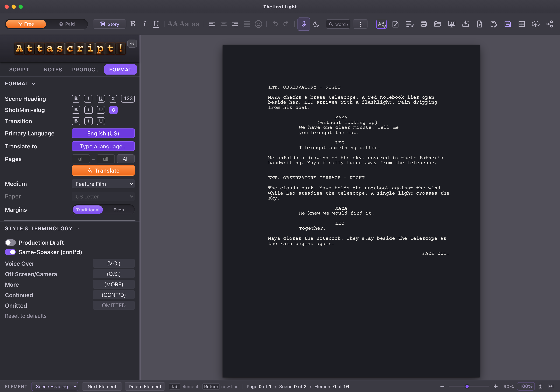Click the download import icon
Viewport: 560px width, 392px height.
466,24
